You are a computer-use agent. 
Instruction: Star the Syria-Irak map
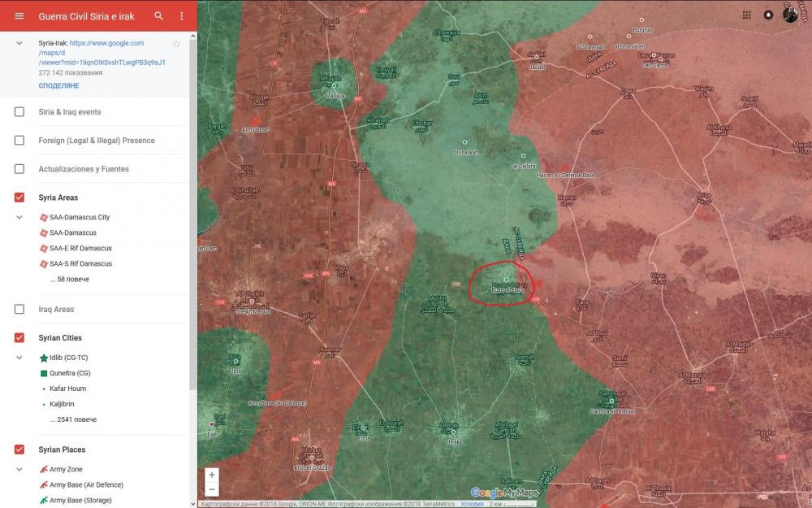coord(176,43)
